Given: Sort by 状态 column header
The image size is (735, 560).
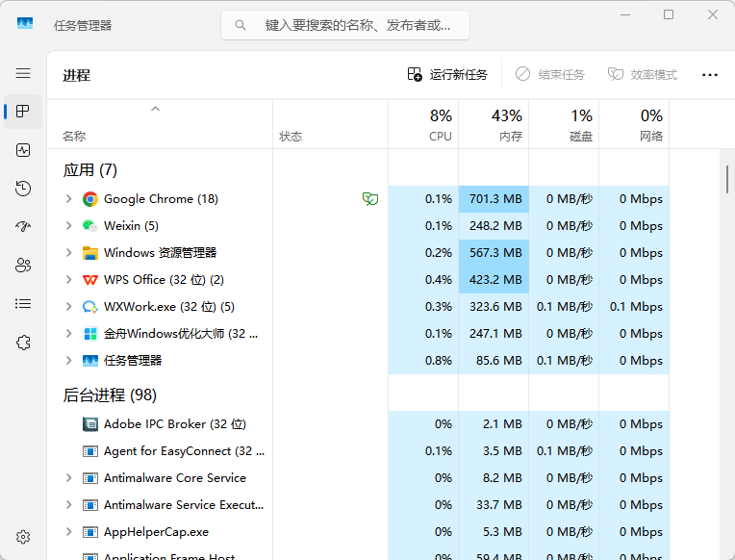Looking at the screenshot, I should tap(331, 124).
